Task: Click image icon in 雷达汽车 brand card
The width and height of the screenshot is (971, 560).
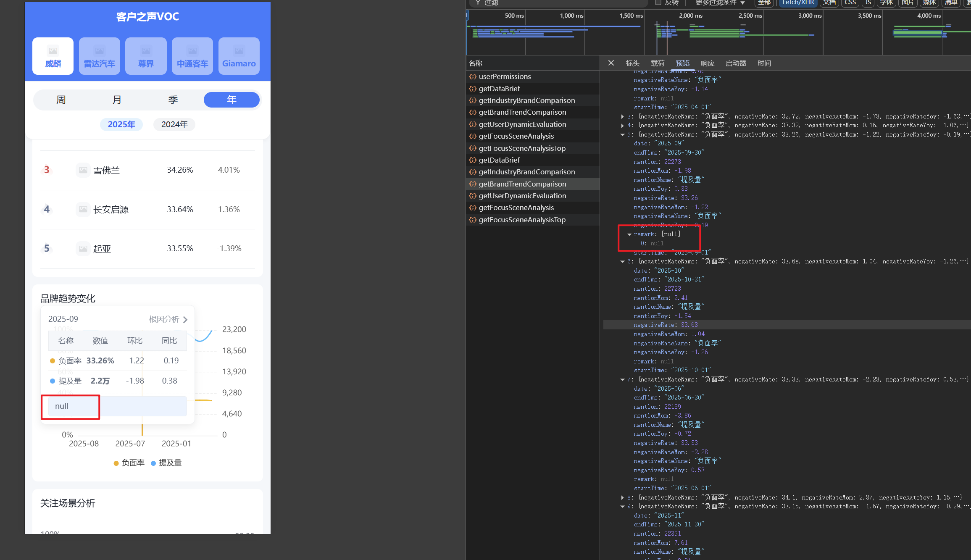Action: pos(99,51)
